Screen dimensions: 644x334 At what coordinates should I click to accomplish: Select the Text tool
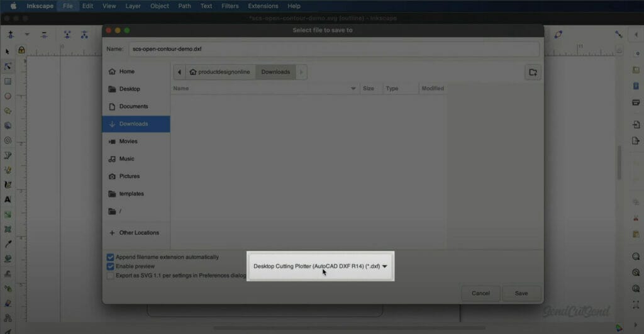(8, 199)
